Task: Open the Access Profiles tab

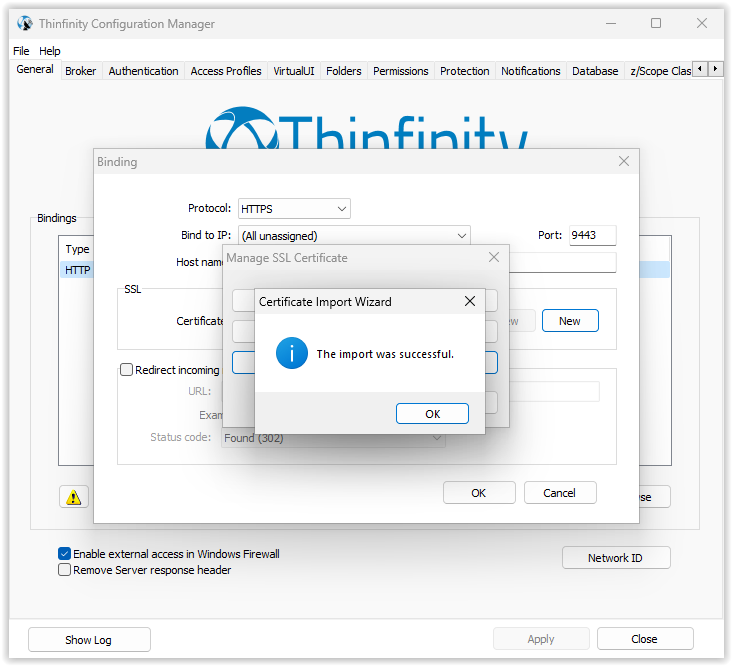Action: click(x=226, y=71)
